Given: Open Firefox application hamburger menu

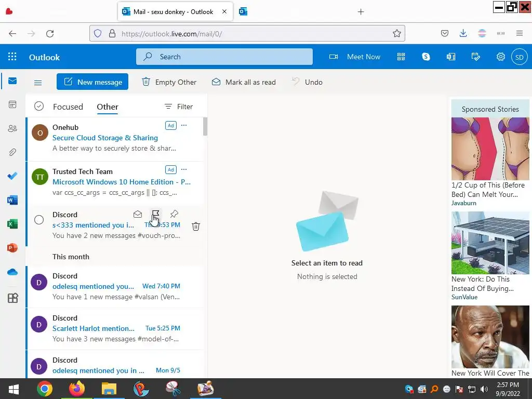Looking at the screenshot, I should [519, 33].
